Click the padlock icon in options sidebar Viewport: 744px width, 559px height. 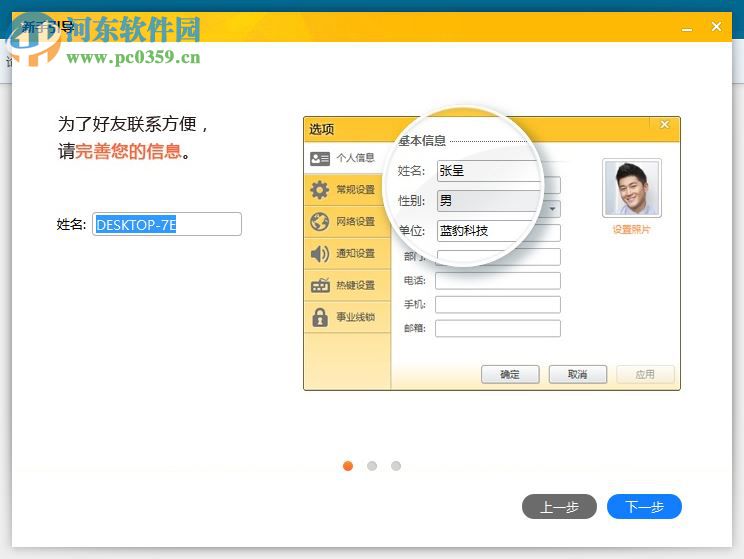[320, 317]
